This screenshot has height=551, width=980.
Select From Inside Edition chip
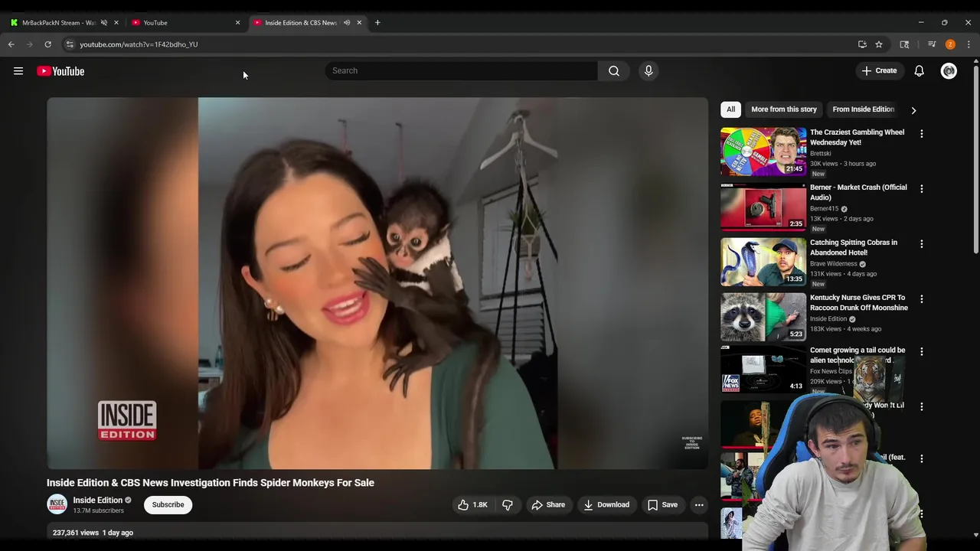[x=863, y=109]
